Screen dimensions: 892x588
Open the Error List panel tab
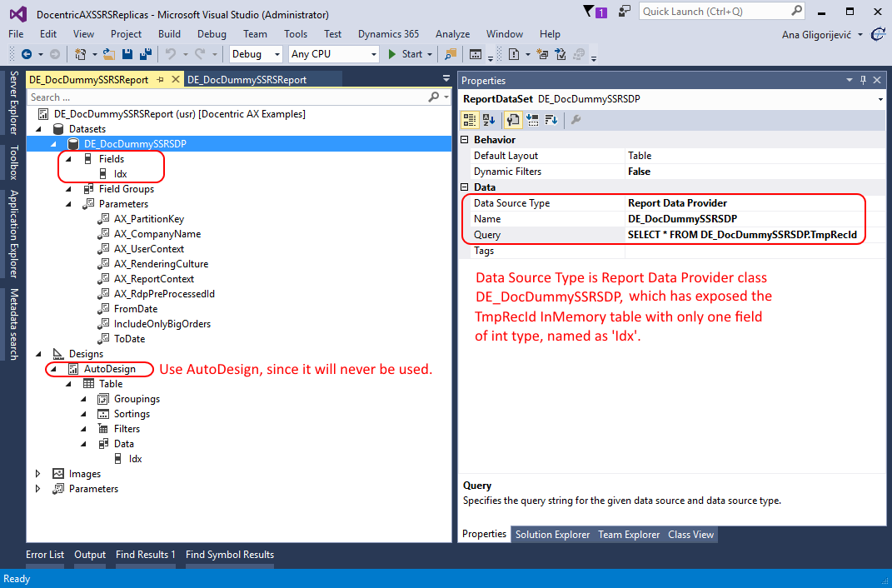point(45,555)
